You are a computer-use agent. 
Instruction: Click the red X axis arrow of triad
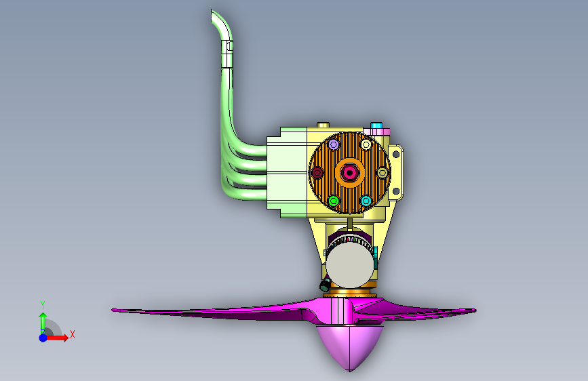click(x=58, y=338)
